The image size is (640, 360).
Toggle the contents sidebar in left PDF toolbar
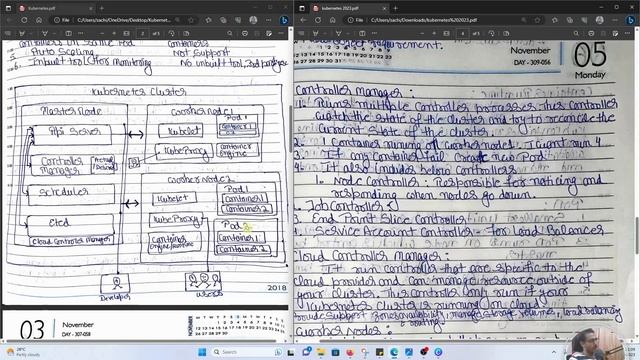click(x=7, y=33)
